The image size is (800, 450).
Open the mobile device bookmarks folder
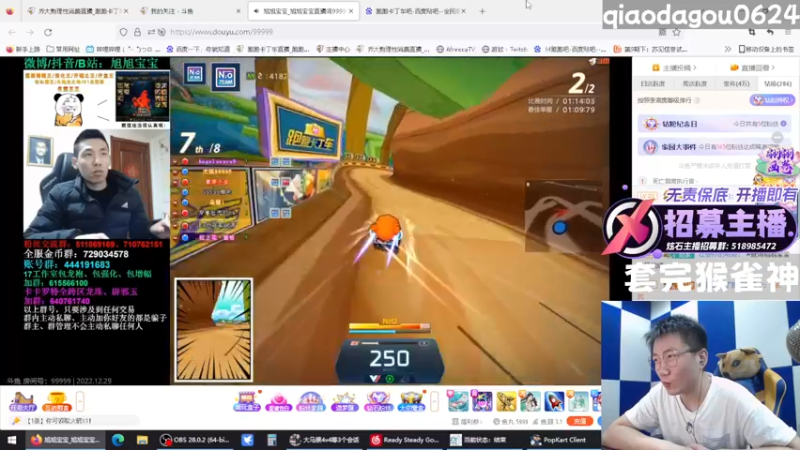(x=767, y=49)
